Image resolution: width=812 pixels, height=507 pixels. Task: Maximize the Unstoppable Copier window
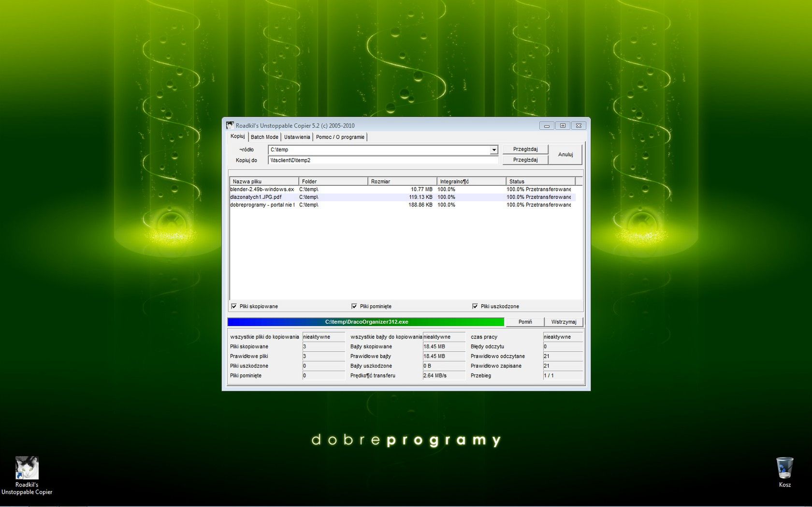pos(563,125)
